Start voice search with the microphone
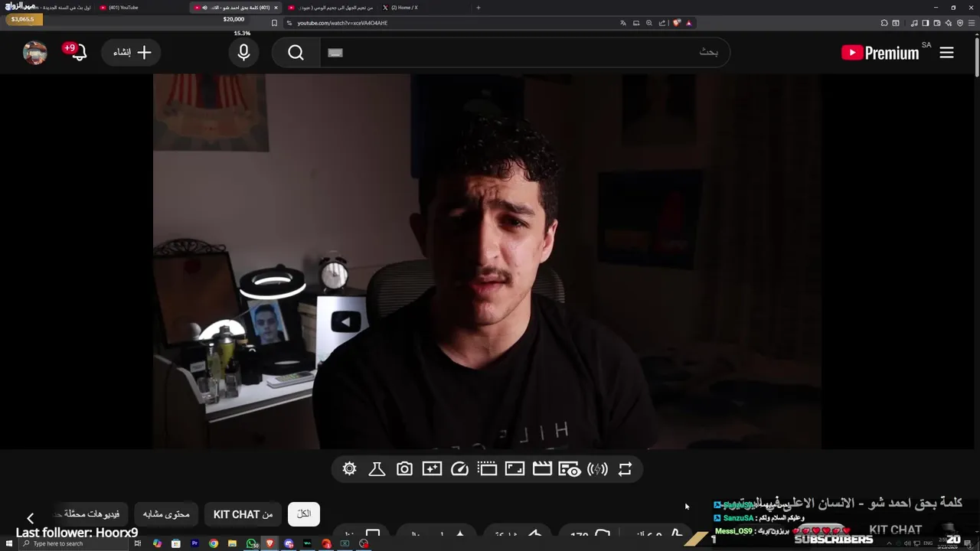The image size is (980, 551). pos(243,52)
